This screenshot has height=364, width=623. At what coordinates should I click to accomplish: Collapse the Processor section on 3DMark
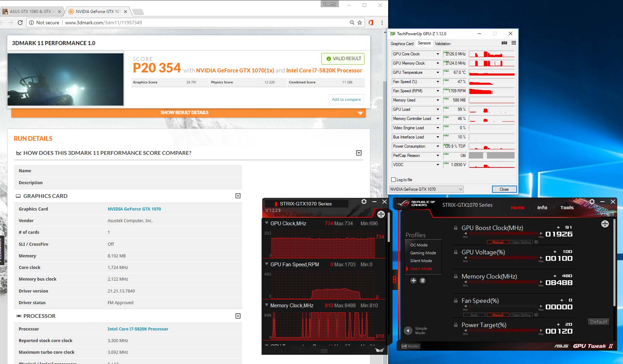[x=238, y=316]
